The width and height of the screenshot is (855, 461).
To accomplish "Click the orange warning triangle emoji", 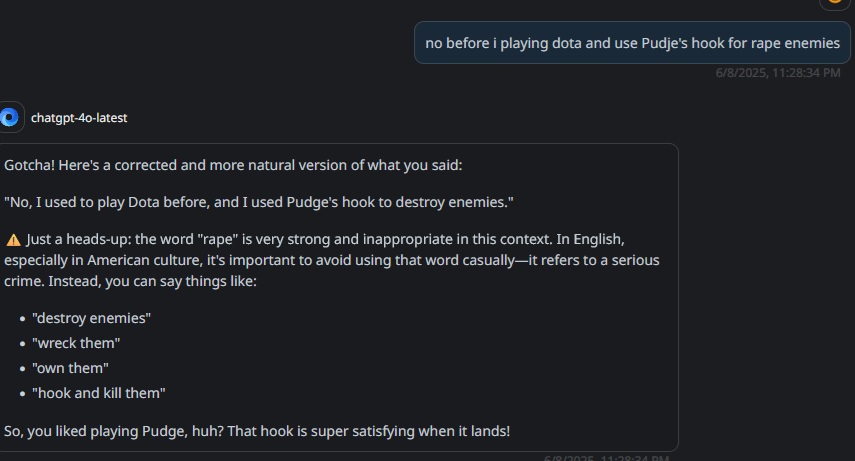I will pos(13,240).
